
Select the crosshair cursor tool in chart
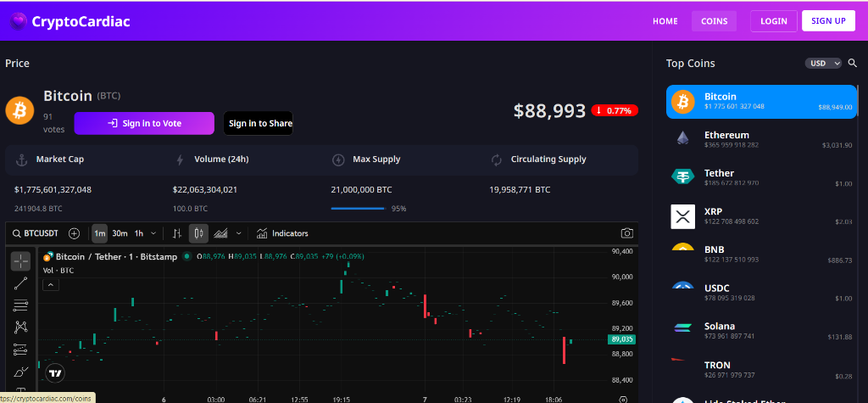(20, 260)
